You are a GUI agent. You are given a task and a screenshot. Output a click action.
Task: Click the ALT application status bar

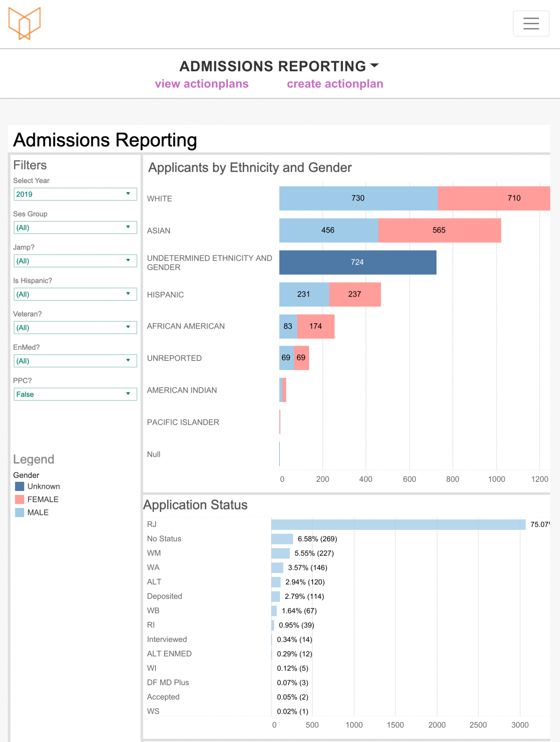(x=276, y=582)
